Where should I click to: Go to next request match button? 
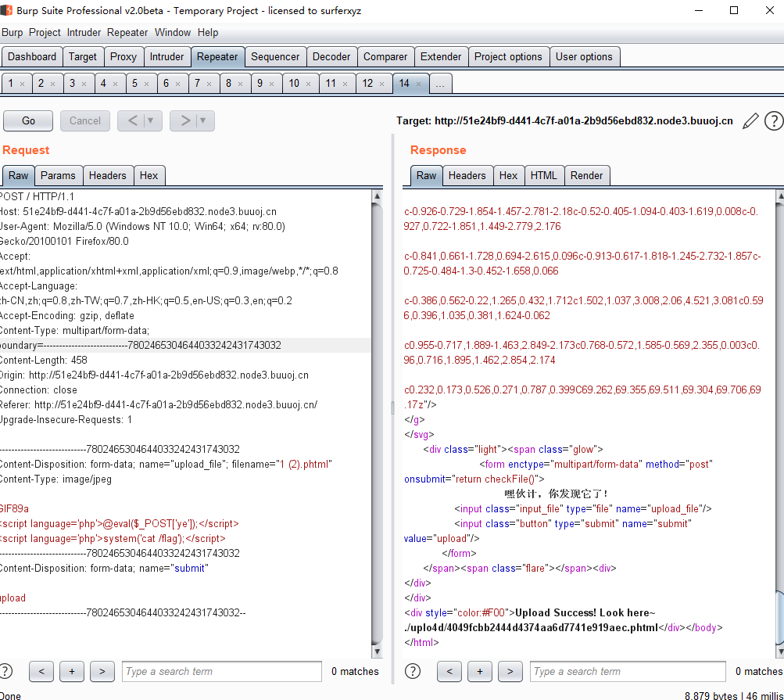(x=102, y=671)
